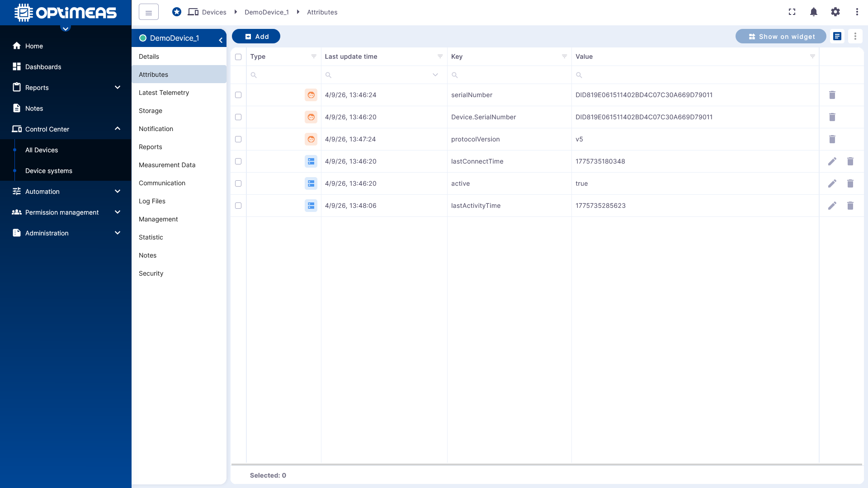The width and height of the screenshot is (868, 488).
Task: Click the Value filter search field
Action: 695,75
